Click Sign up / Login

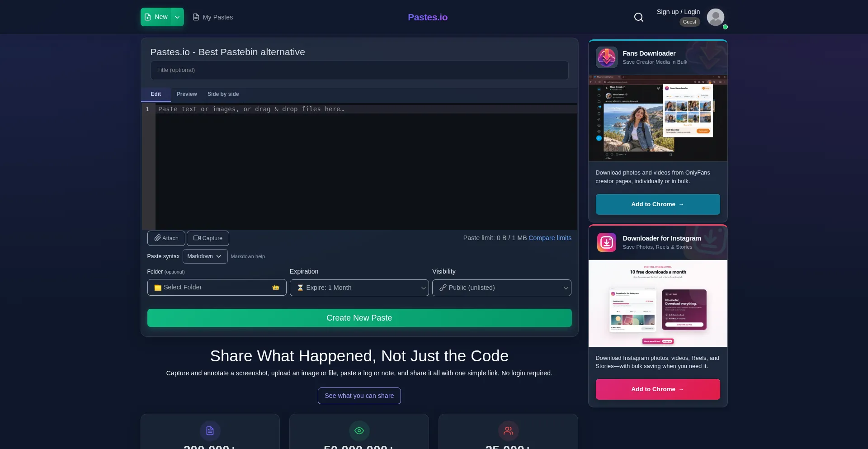click(x=678, y=12)
